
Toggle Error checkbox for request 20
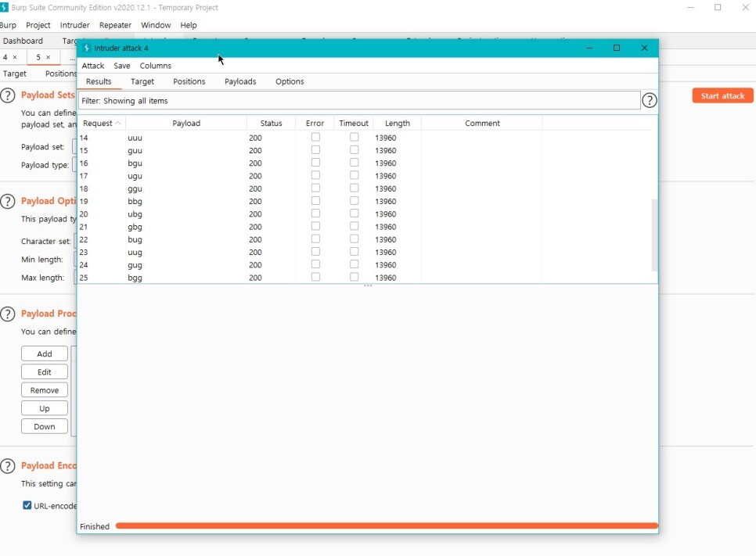[315, 213]
